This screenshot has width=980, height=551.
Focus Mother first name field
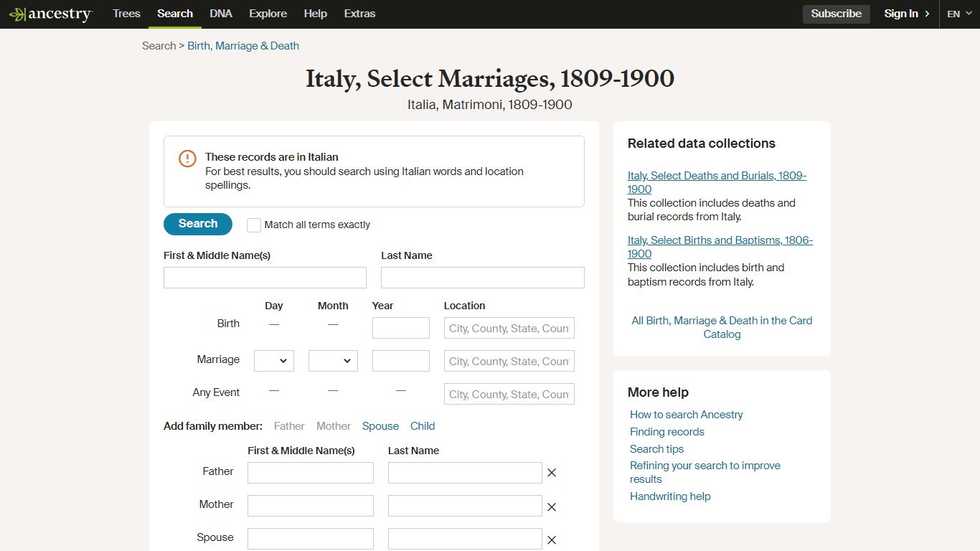click(x=311, y=506)
